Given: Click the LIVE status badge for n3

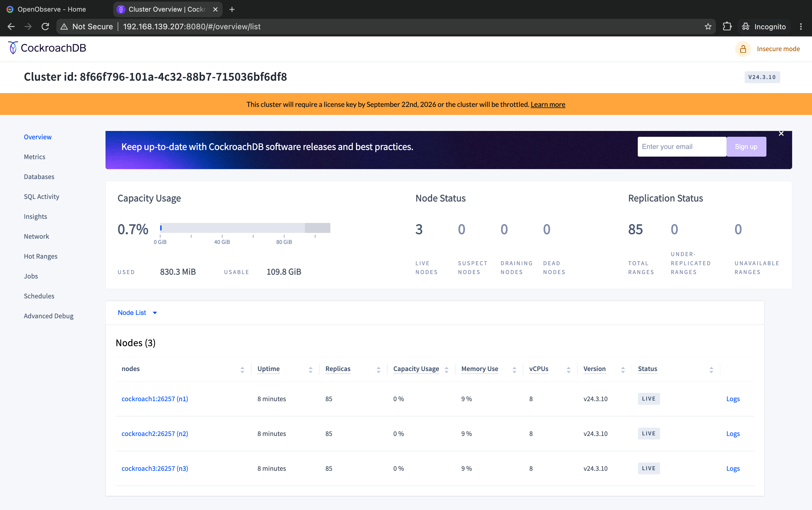Looking at the screenshot, I should point(649,468).
